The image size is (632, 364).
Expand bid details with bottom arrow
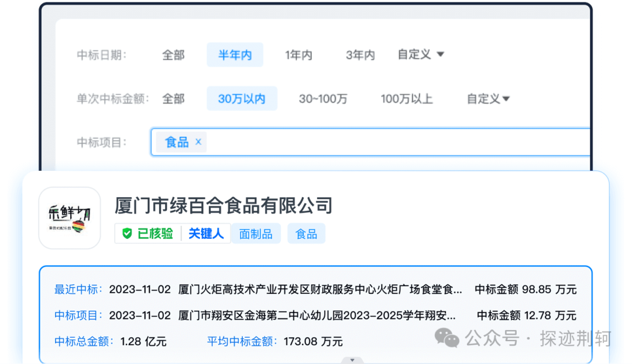tap(352, 360)
